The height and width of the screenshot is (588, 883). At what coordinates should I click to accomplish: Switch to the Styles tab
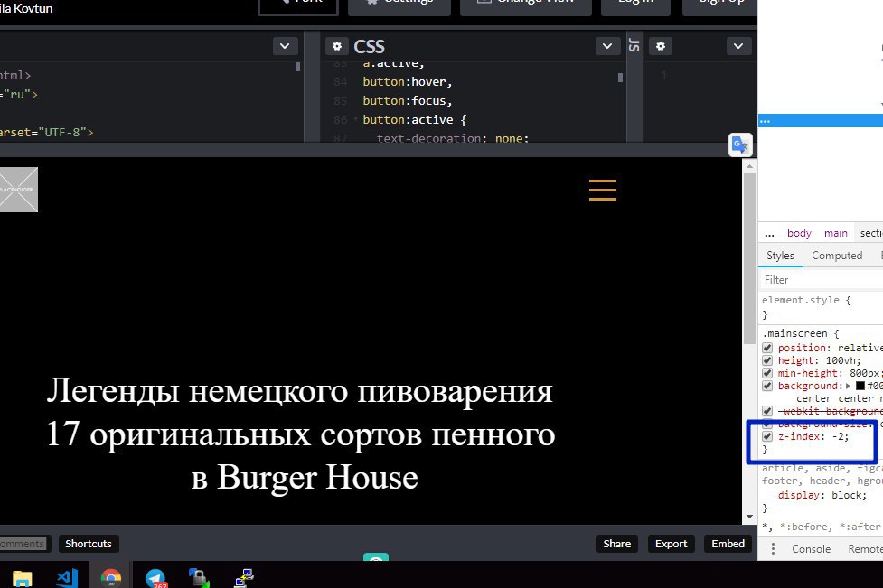[780, 256]
